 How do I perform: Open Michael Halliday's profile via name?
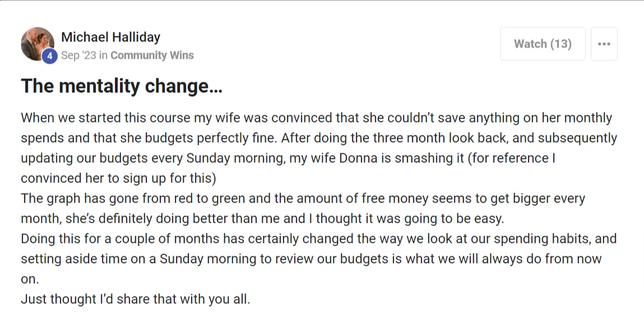[x=110, y=37]
